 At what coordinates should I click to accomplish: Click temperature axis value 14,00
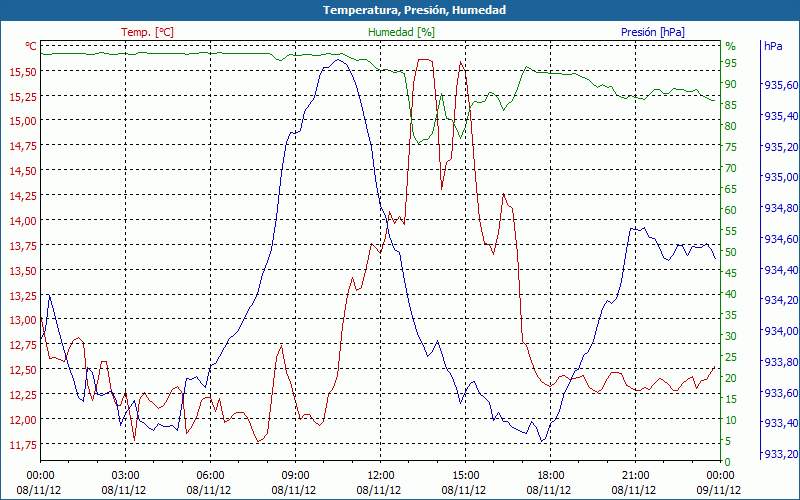coord(23,221)
